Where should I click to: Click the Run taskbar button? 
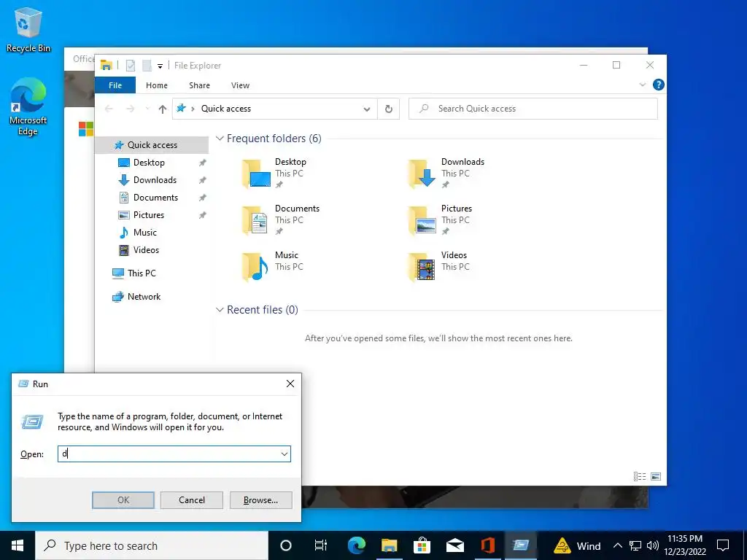(x=521, y=545)
